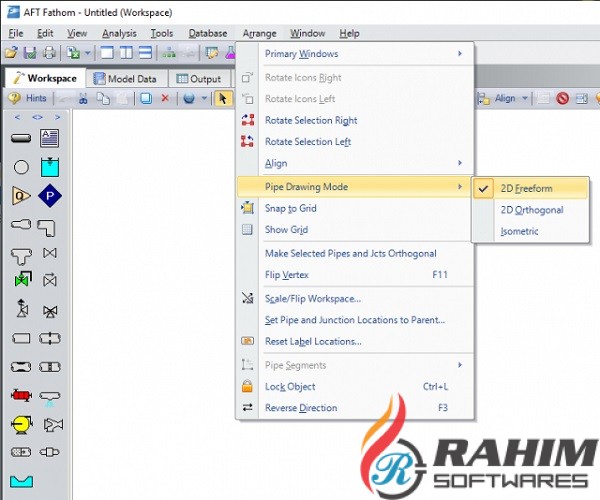Open the Window menu
Screen dimensions: 600x500
(307, 33)
